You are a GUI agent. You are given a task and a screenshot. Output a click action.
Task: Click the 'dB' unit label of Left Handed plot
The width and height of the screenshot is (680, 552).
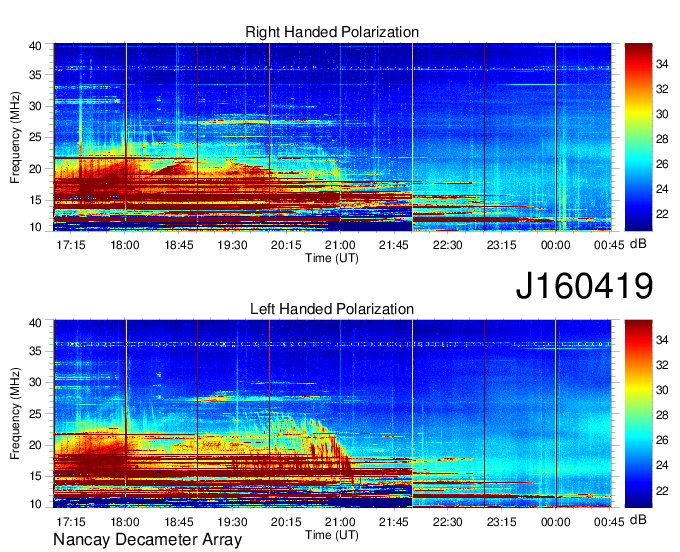tap(638, 520)
